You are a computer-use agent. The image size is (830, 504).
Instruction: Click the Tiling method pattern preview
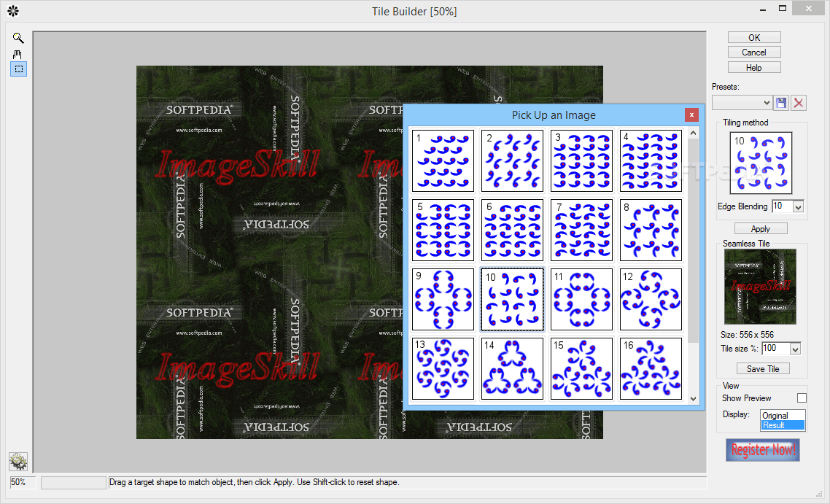[761, 163]
